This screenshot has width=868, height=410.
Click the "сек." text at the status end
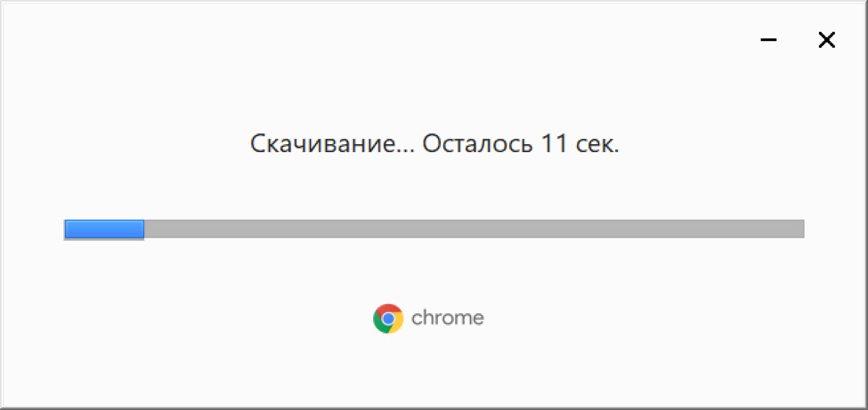[598, 144]
